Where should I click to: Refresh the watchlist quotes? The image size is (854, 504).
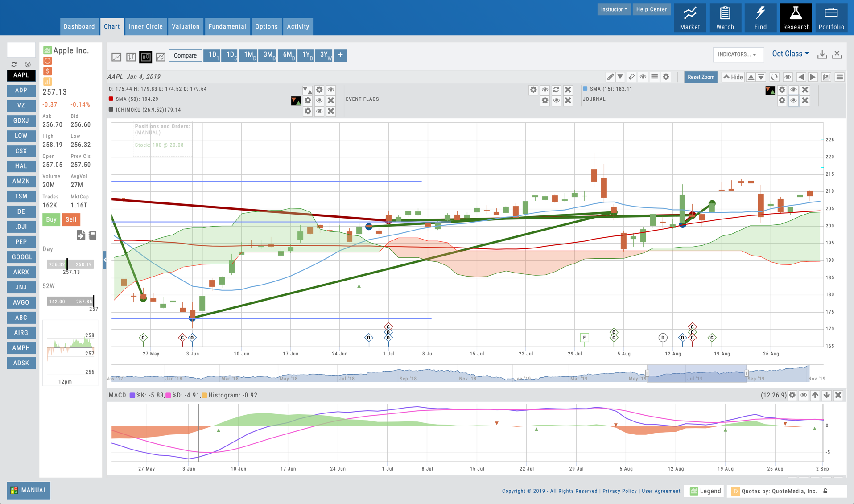point(14,65)
